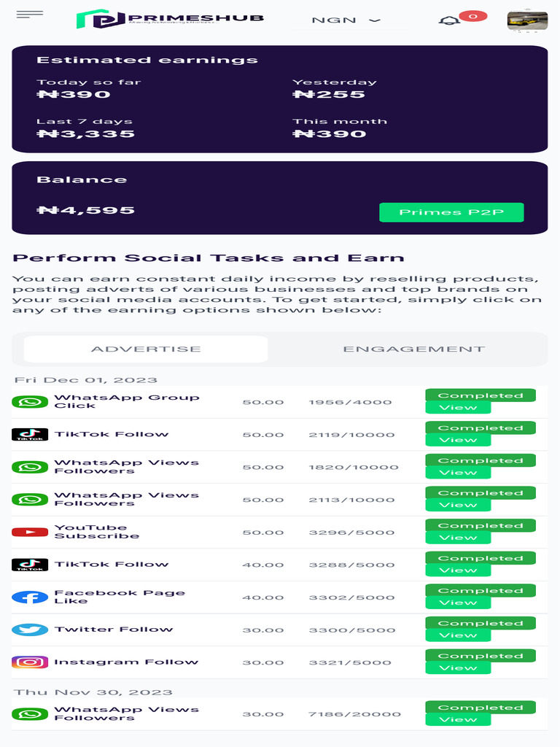Click the Twitter Follow bird icon
The width and height of the screenshot is (560, 747).
click(x=30, y=630)
